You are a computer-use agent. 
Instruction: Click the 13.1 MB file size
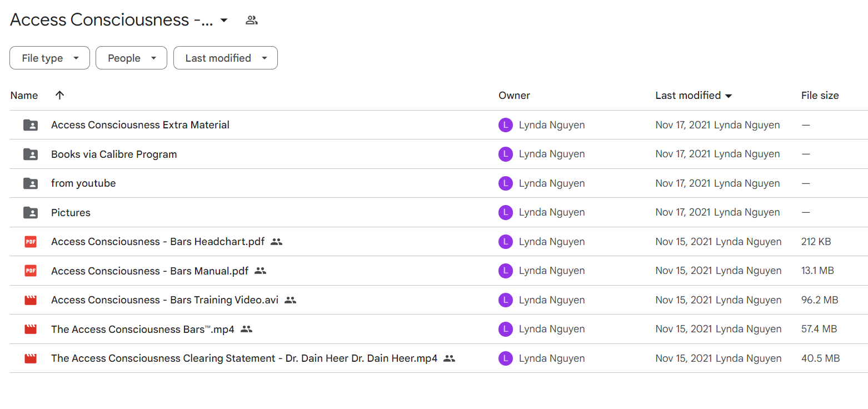pyautogui.click(x=817, y=271)
